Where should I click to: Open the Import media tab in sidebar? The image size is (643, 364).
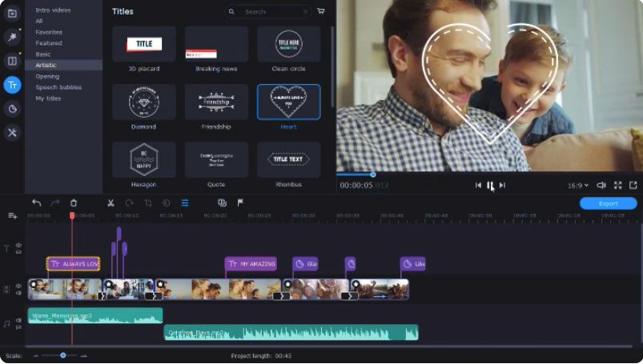point(12,14)
